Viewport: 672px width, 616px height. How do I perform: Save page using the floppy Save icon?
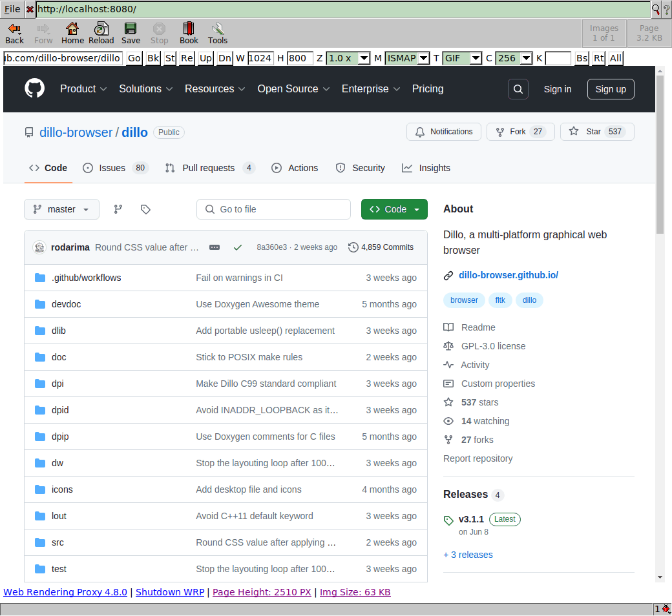pyautogui.click(x=131, y=28)
